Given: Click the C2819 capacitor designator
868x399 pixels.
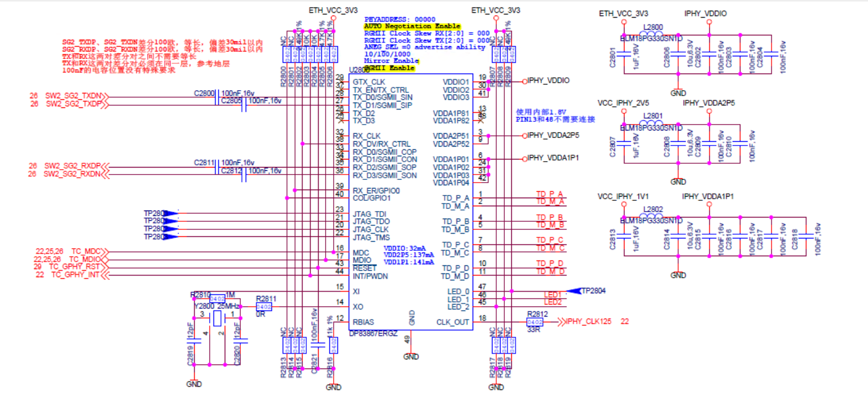Looking at the screenshot, I should pyautogui.click(x=190, y=356).
